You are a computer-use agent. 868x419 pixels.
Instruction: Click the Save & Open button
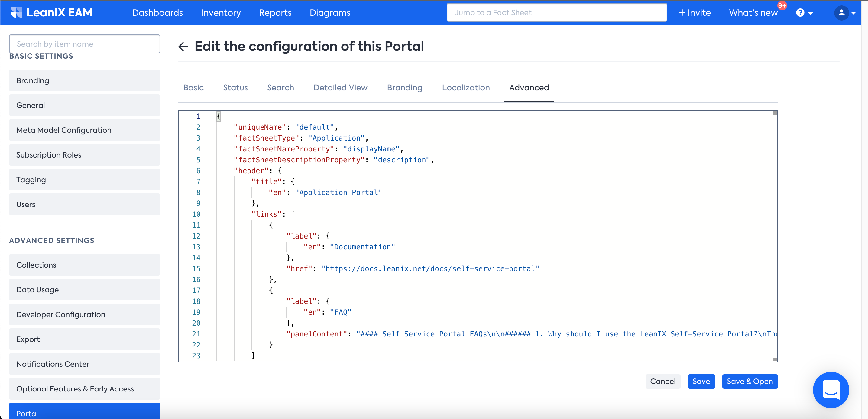tap(750, 381)
